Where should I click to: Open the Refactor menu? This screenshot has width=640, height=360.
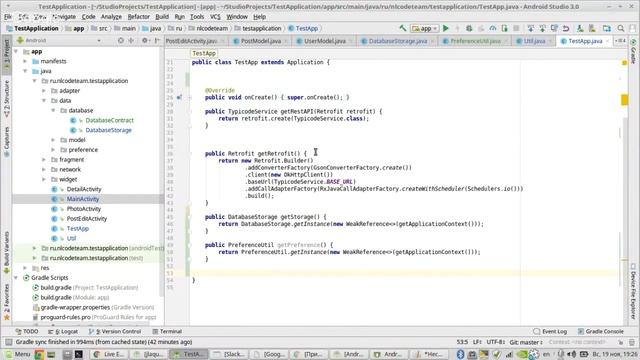coord(138,17)
